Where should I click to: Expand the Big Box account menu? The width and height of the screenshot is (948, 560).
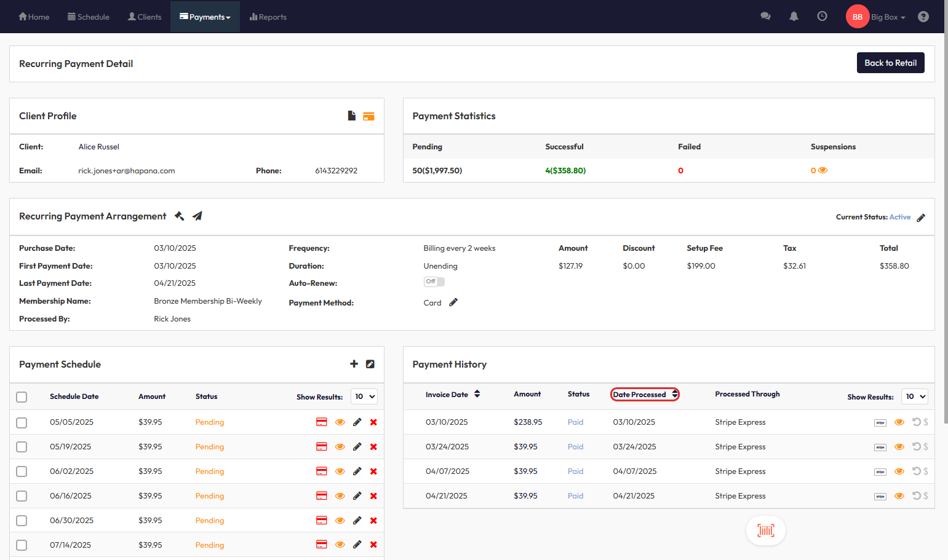pos(888,17)
